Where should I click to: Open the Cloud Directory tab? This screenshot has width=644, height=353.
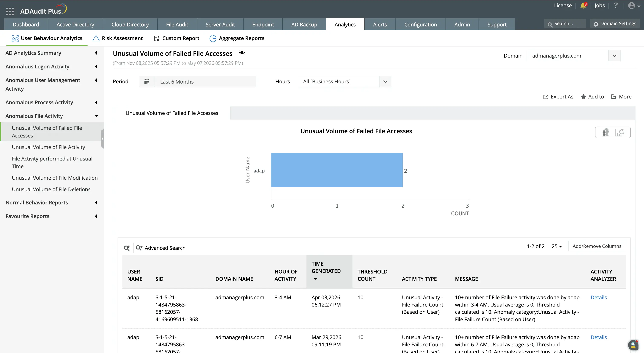(130, 25)
